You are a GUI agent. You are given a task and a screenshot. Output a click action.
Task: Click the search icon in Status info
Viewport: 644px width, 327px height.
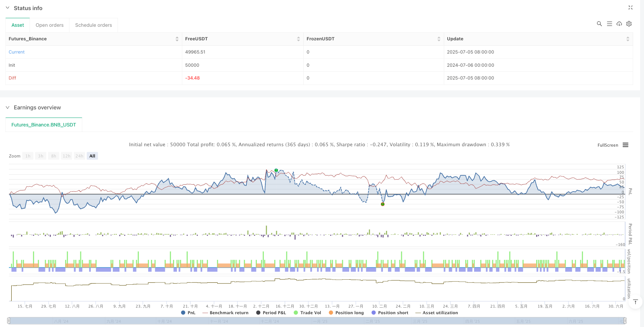[x=599, y=24]
